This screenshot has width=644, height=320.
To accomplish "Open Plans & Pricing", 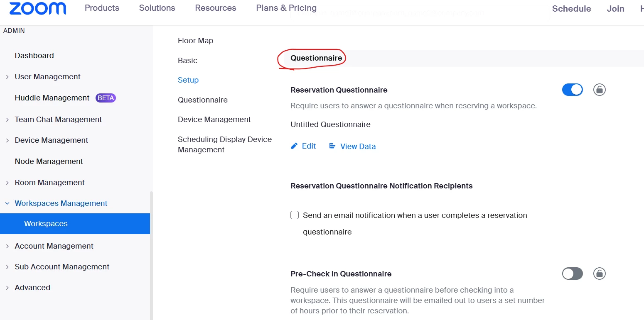I will (x=286, y=8).
